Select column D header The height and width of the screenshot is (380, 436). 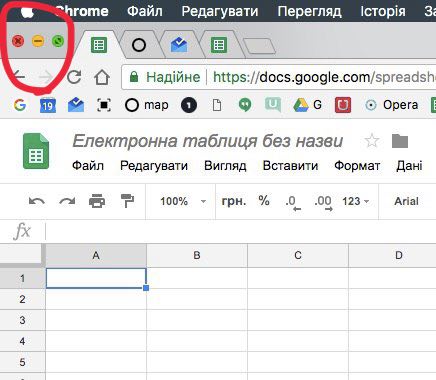click(x=392, y=256)
